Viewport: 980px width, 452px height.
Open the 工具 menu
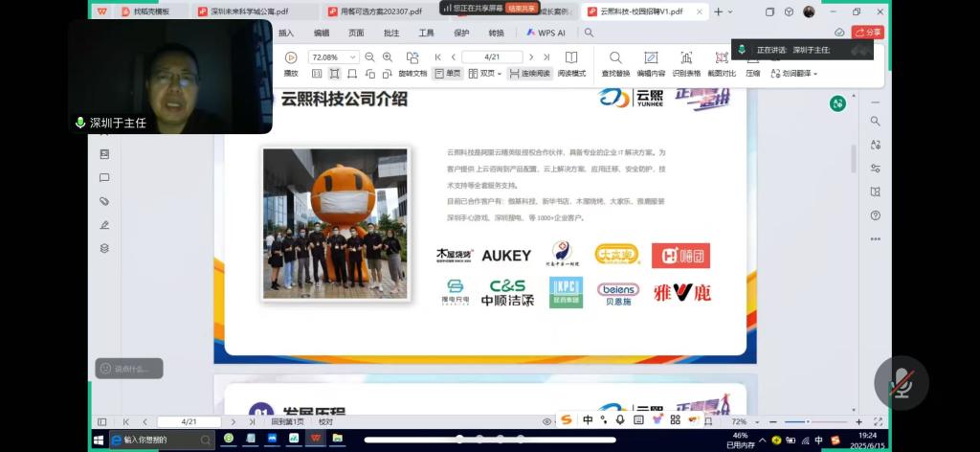click(x=426, y=33)
